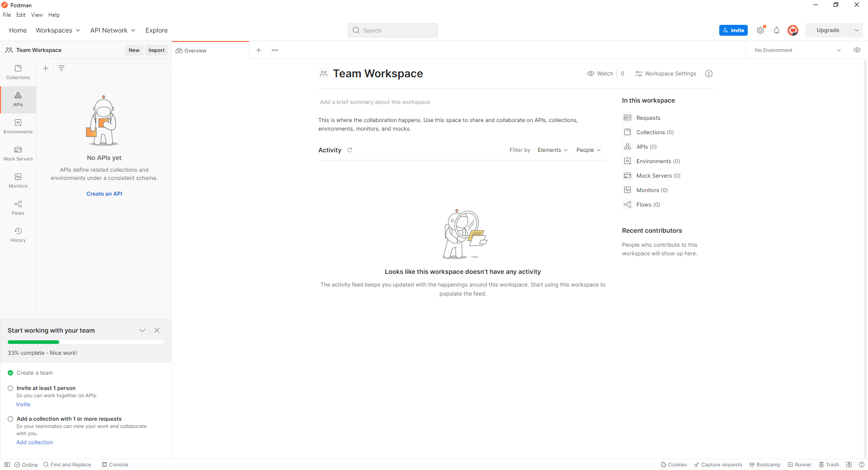Image resolution: width=868 pixels, height=470 pixels.
Task: Click the blue Invite button
Action: (733, 30)
